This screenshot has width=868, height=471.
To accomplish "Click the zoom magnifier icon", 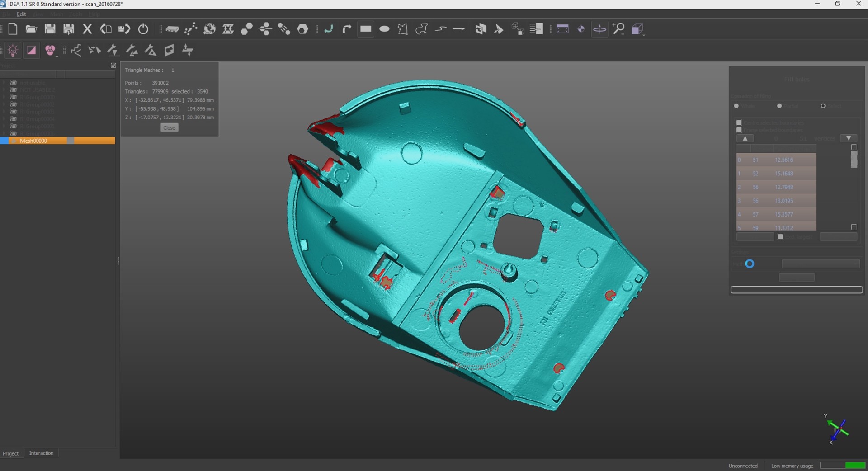I will (618, 29).
